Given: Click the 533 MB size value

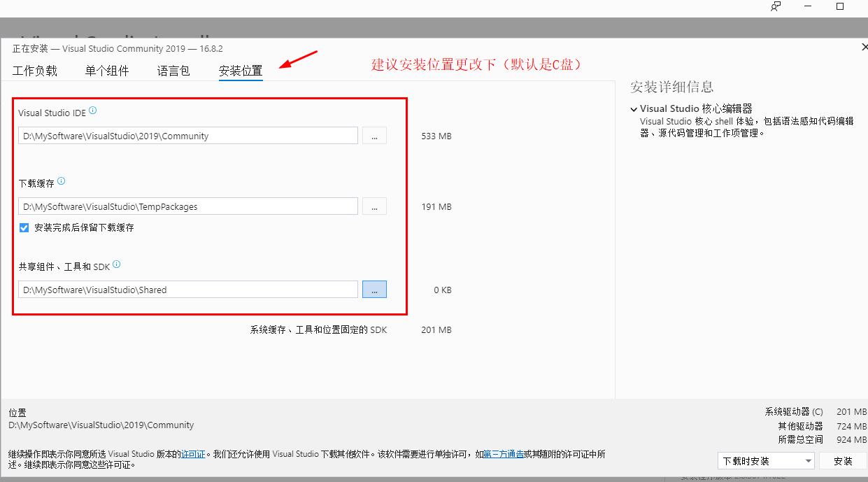Looking at the screenshot, I should coord(436,136).
